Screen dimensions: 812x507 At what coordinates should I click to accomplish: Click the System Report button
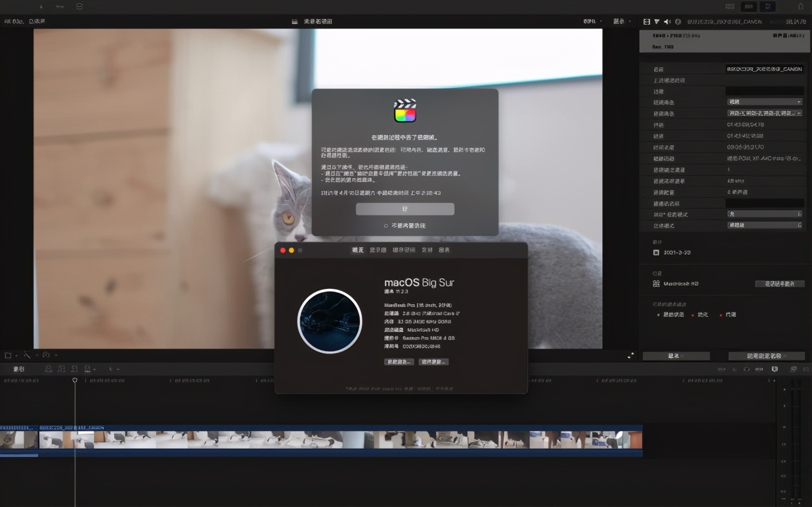(x=398, y=362)
